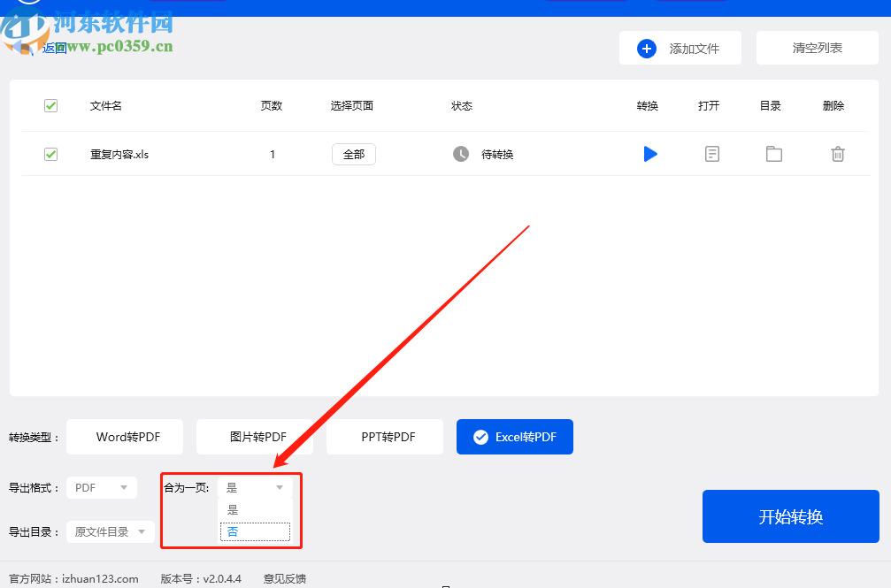Select 是 in the 合为一页 dropdown

(254, 508)
